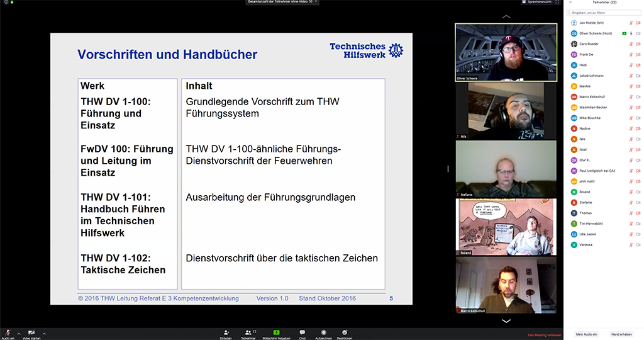
Task: Click the Einladen invite icon
Action: 225,332
